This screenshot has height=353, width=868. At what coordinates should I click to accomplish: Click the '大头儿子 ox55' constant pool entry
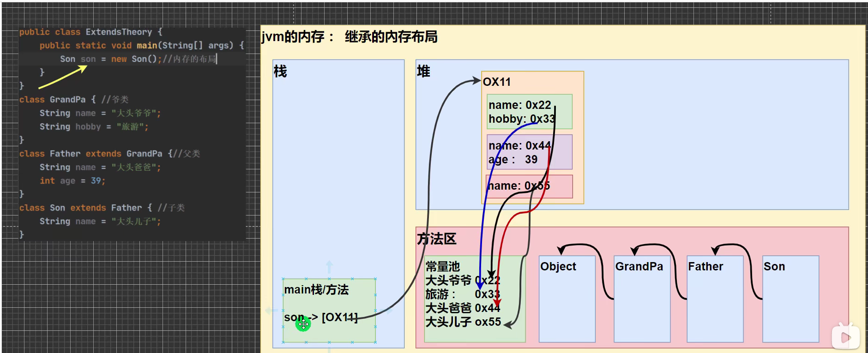coord(463,322)
